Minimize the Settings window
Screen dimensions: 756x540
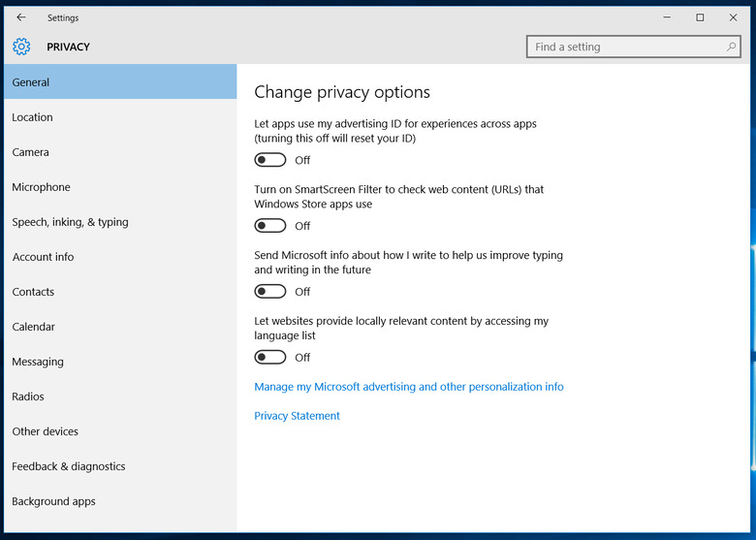(x=667, y=17)
